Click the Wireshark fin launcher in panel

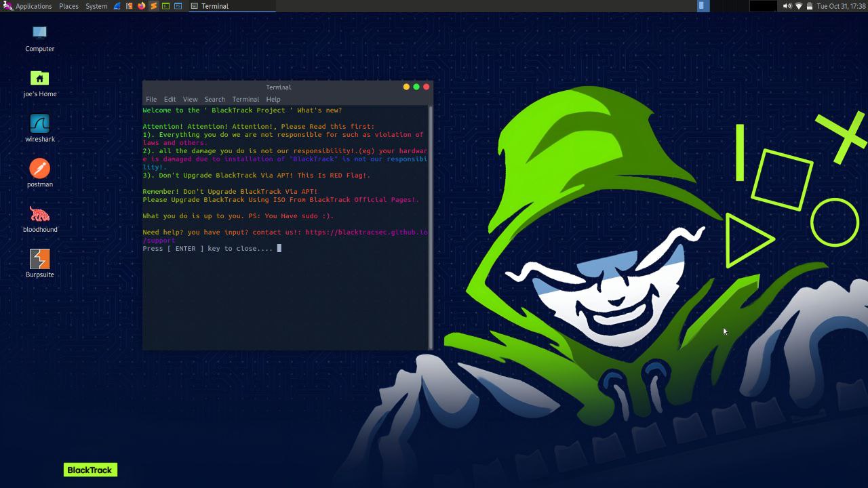[117, 6]
